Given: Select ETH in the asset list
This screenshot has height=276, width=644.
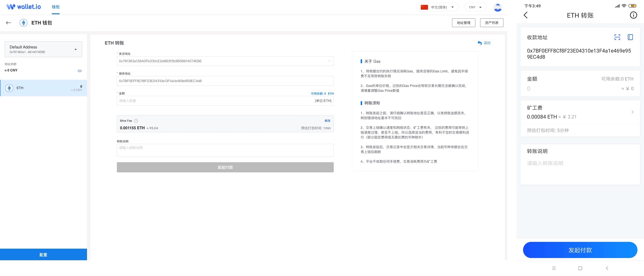Looking at the screenshot, I should pyautogui.click(x=43, y=88).
